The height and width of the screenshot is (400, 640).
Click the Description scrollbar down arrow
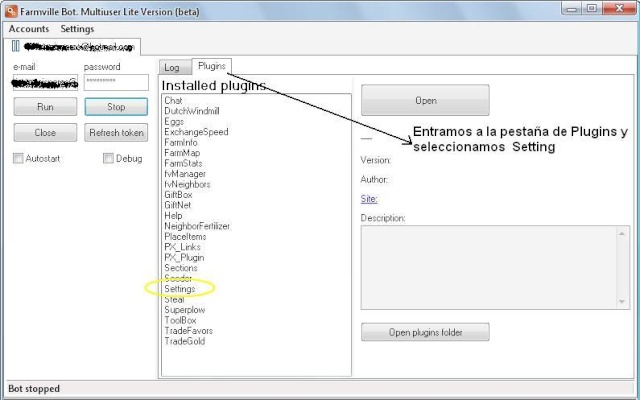[622, 301]
